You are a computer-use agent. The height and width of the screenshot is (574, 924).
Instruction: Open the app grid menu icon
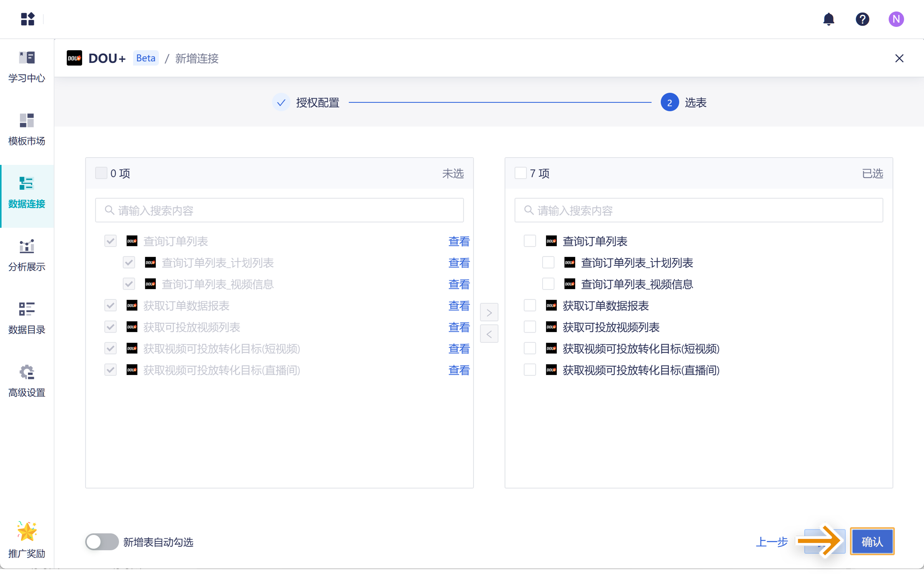(28, 19)
